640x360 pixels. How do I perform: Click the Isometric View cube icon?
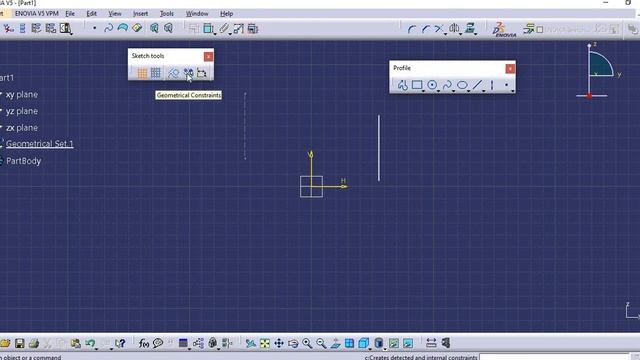(x=363, y=343)
